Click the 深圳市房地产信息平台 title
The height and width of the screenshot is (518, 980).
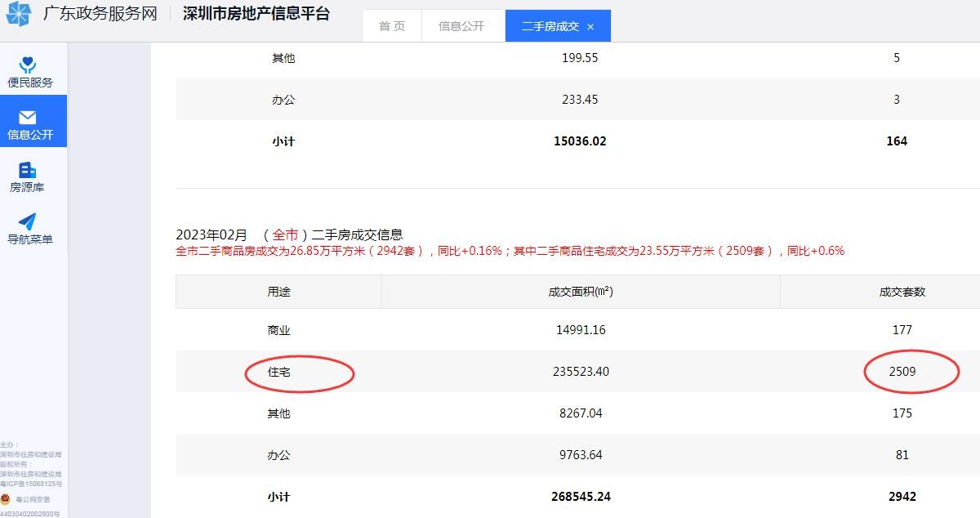click(x=256, y=14)
